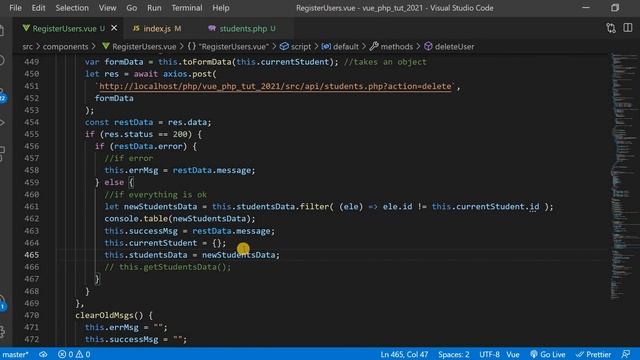Click the master branch indicator in the status bar

pos(15,354)
